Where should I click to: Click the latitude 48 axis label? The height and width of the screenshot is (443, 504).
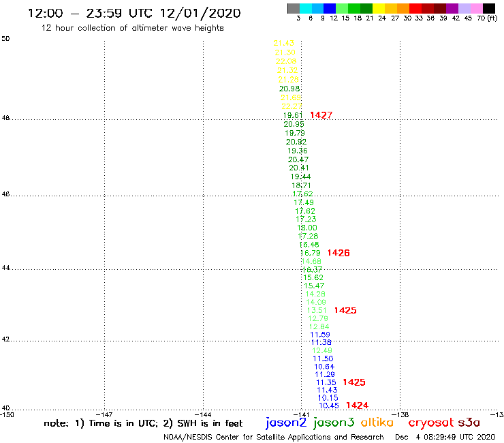[5, 118]
